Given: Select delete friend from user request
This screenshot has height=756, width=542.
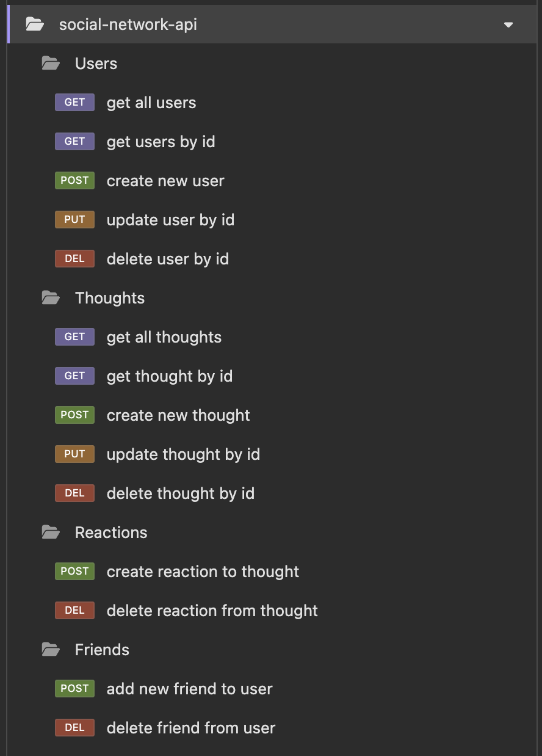Looking at the screenshot, I should coord(191,728).
